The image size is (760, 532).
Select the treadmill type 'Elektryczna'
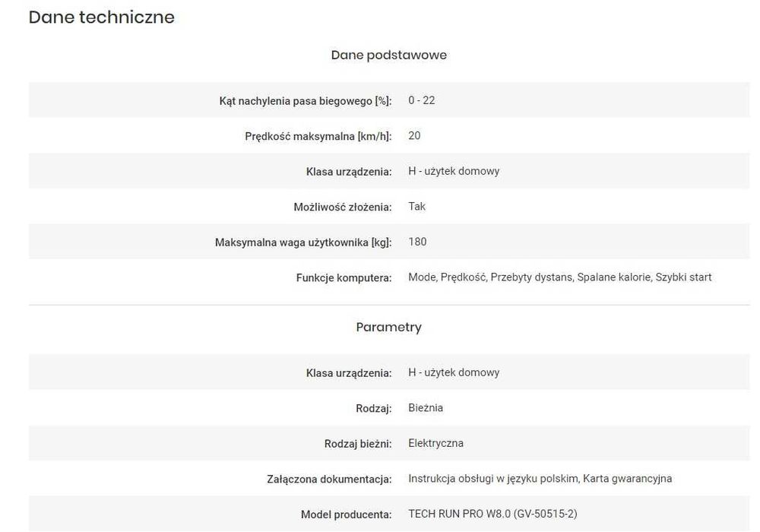pos(435,443)
